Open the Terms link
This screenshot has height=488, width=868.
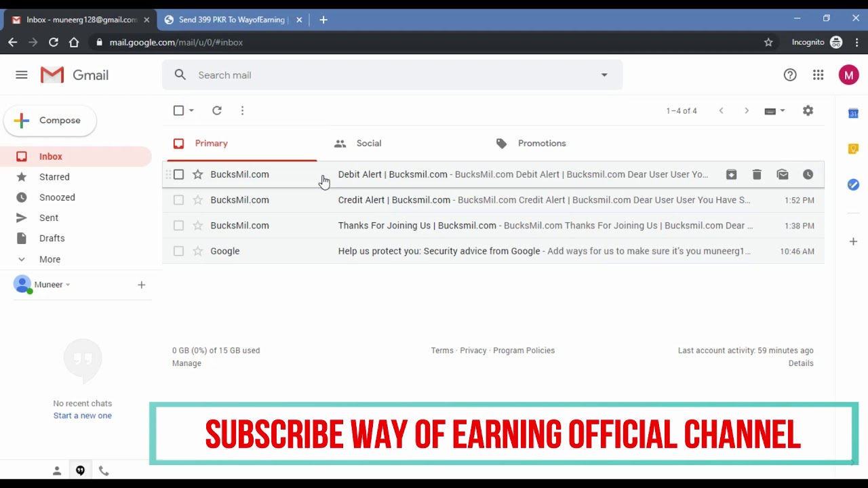[x=442, y=350]
